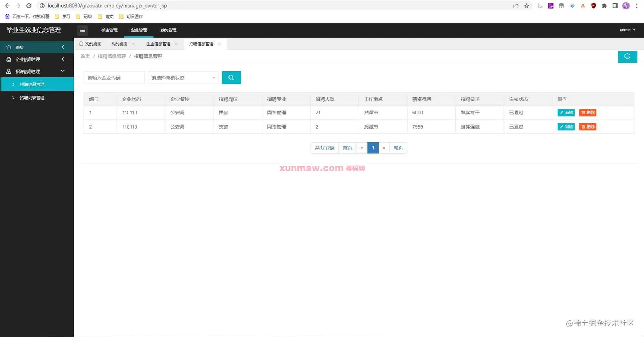Click 删除 button for 交警 row

coord(588,127)
